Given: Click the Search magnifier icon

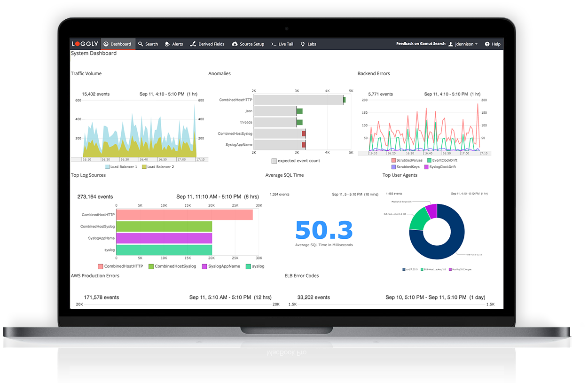Looking at the screenshot, I should (x=141, y=44).
